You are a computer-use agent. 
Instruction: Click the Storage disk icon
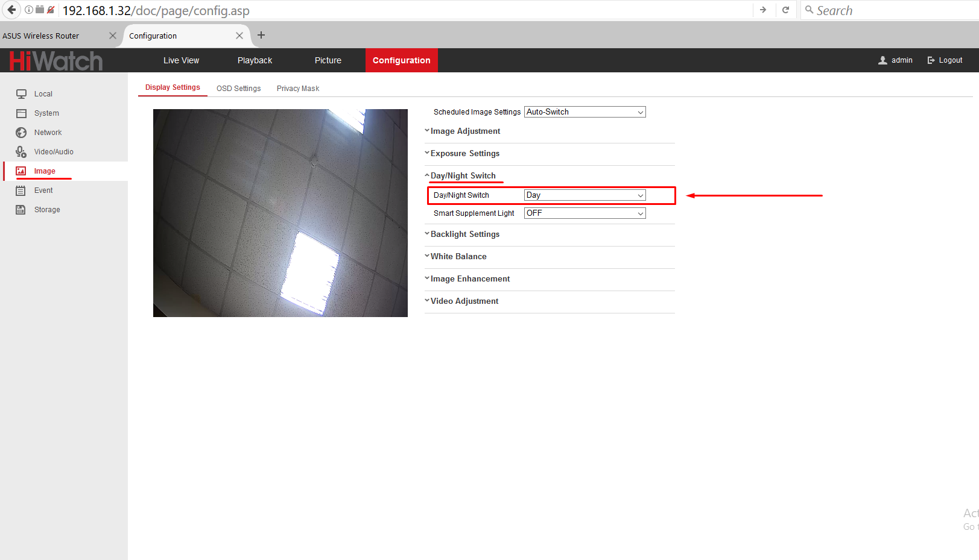tap(21, 210)
